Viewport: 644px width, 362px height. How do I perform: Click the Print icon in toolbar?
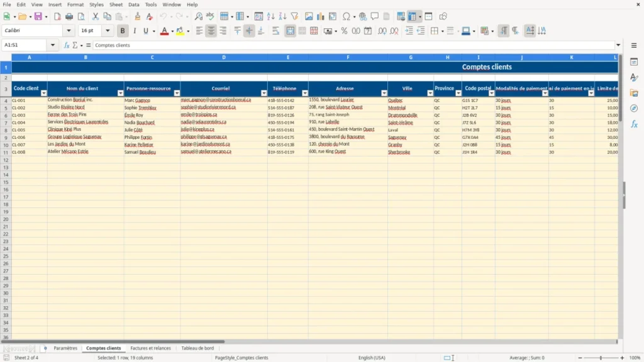point(69,16)
